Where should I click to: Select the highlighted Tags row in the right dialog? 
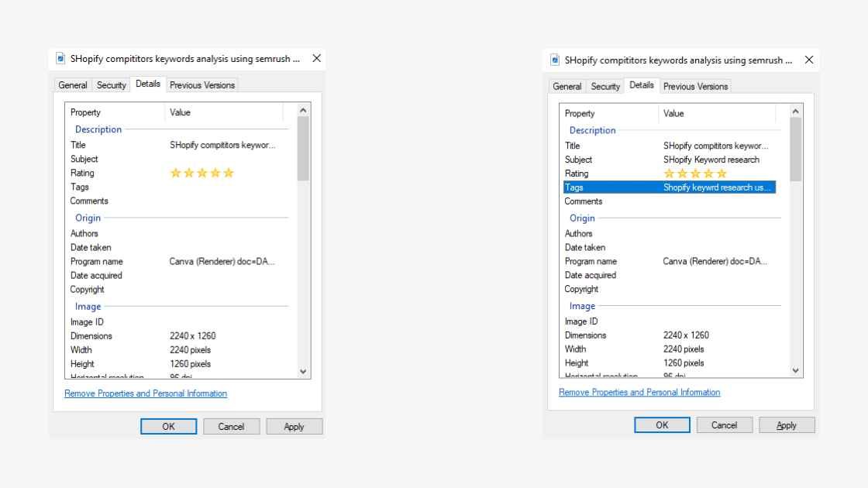click(670, 187)
